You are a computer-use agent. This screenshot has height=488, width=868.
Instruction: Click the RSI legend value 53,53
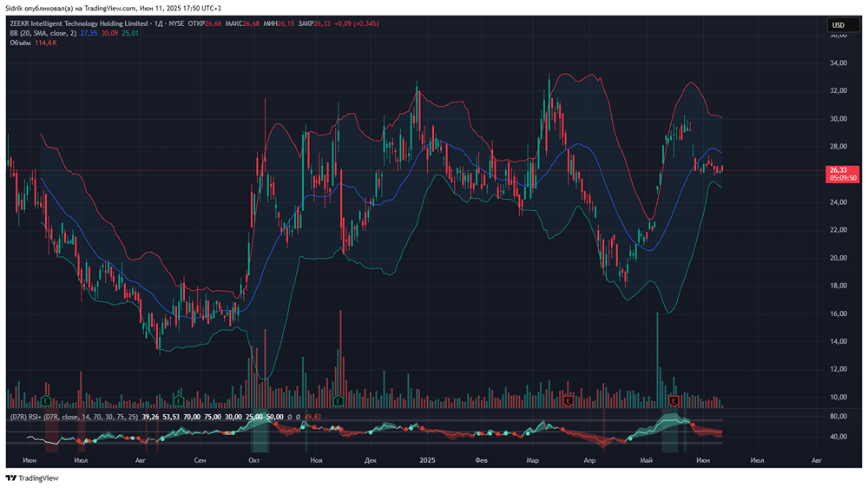click(171, 417)
